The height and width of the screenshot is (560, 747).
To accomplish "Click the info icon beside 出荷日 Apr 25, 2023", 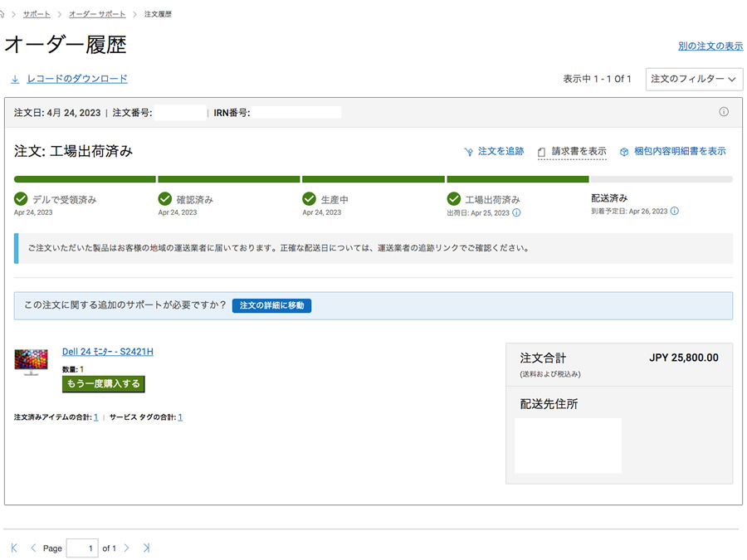I will click(516, 213).
